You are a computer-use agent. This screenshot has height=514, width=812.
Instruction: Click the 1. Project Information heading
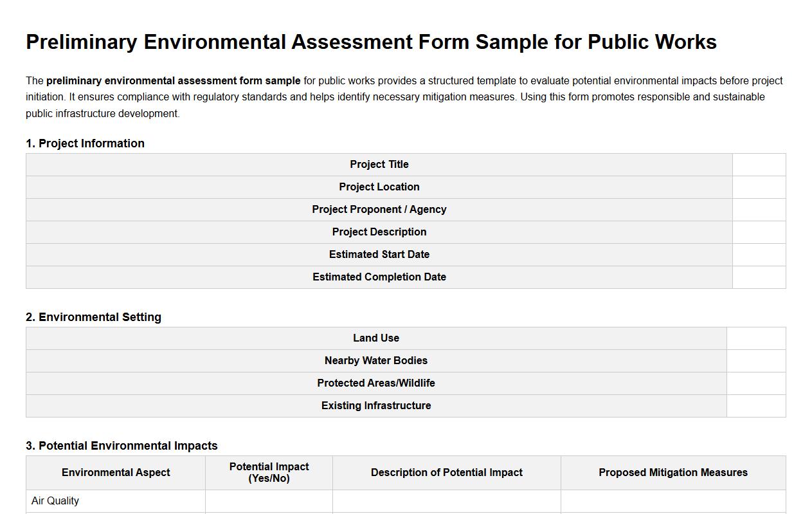pos(85,143)
